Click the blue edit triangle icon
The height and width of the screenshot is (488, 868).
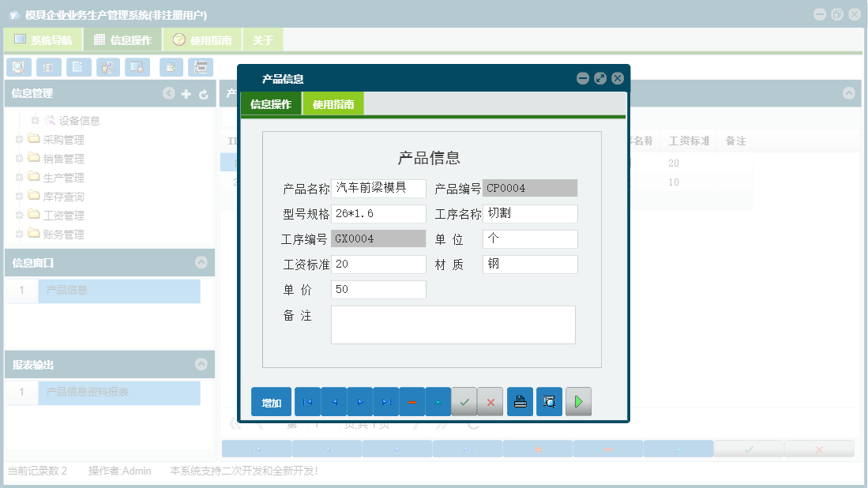click(x=438, y=401)
